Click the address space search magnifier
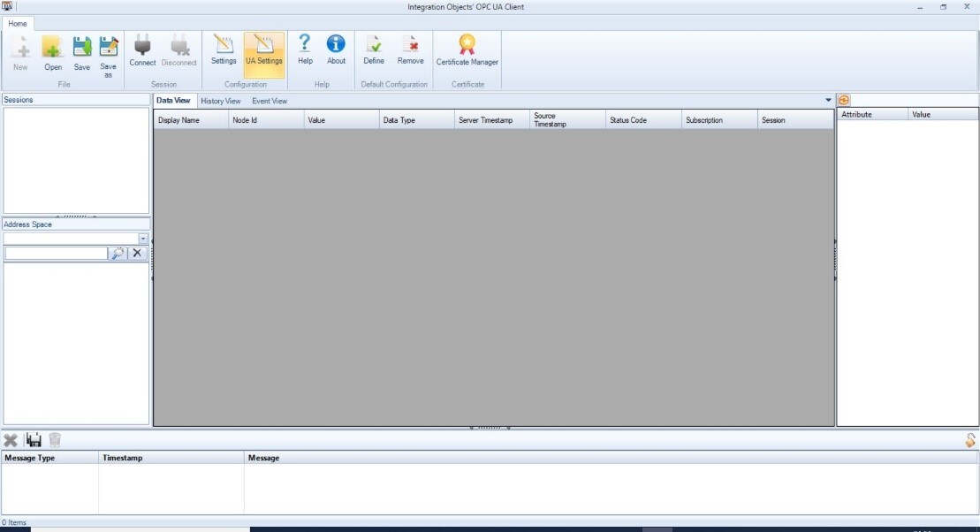Screen dimensions: 980x532 coord(117,254)
